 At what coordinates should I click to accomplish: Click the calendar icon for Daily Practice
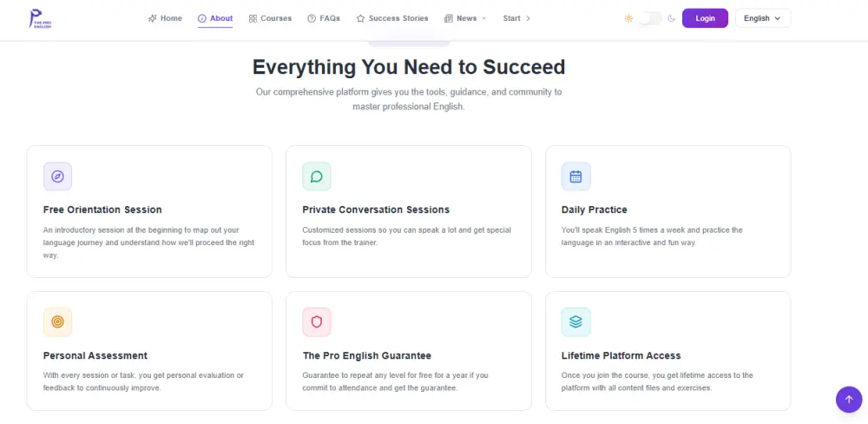[575, 176]
